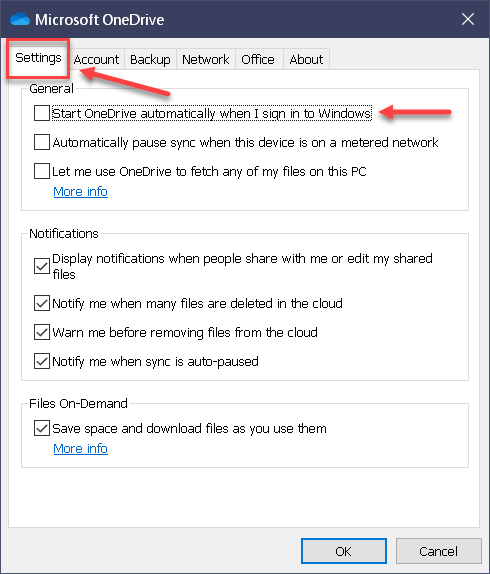Switch to the Backup tab
The width and height of the screenshot is (490, 574).
click(x=150, y=59)
